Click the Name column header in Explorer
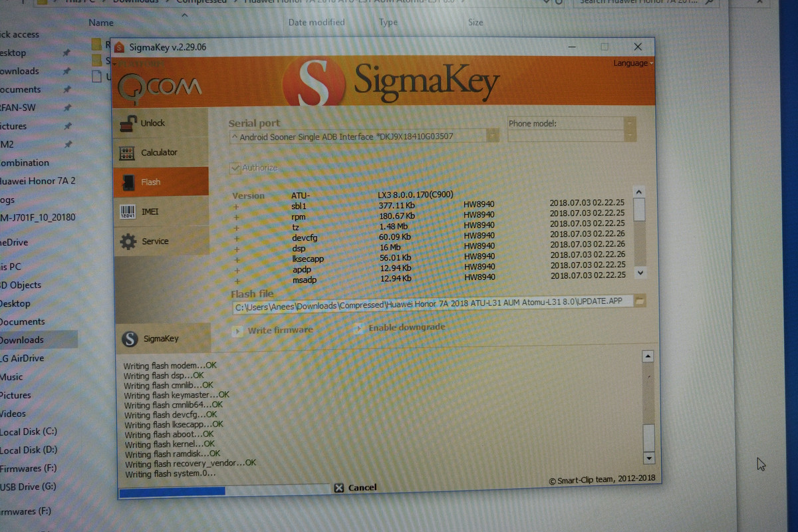The height and width of the screenshot is (532, 798). 101,23
